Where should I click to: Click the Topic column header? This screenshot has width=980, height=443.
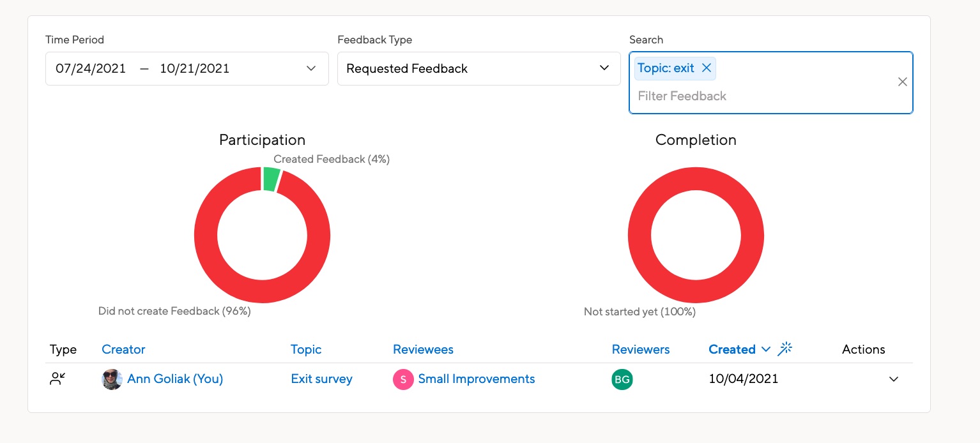(306, 349)
